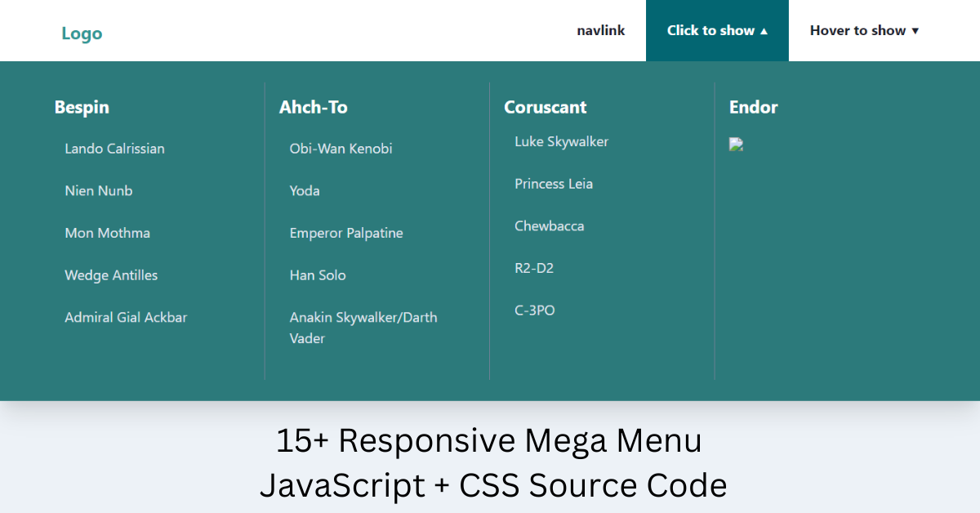The width and height of the screenshot is (980, 513).
Task: Click the teal Logo in the navbar
Action: tap(81, 33)
